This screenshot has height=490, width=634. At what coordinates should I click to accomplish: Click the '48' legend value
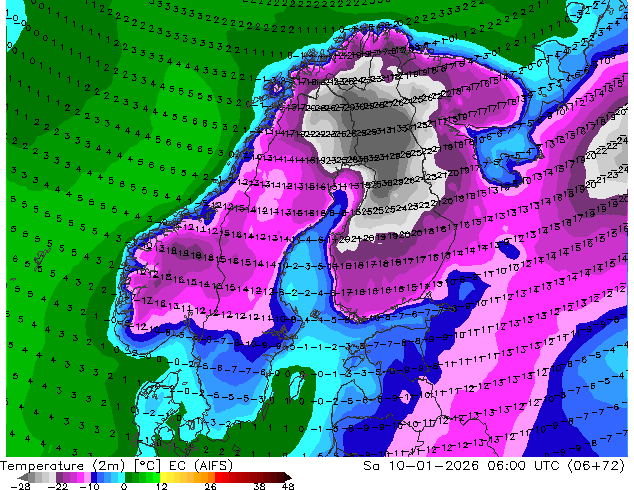tap(288, 486)
